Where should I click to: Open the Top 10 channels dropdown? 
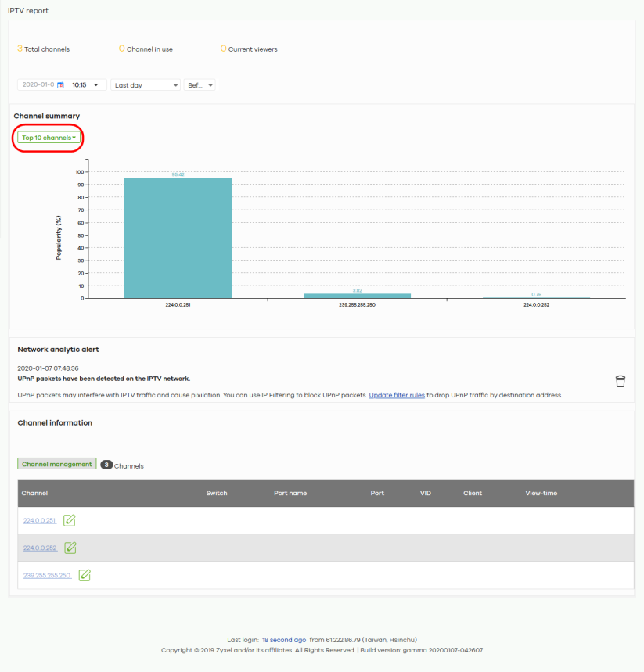(49, 138)
